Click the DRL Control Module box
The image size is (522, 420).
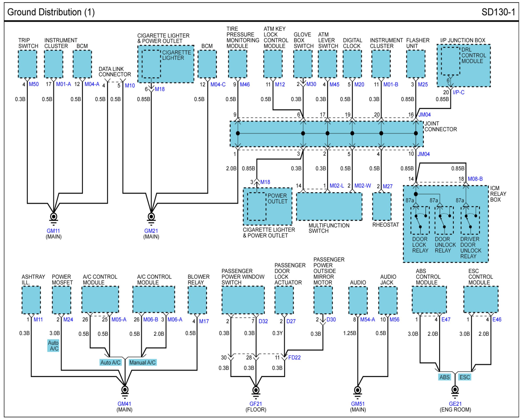tap(450, 61)
